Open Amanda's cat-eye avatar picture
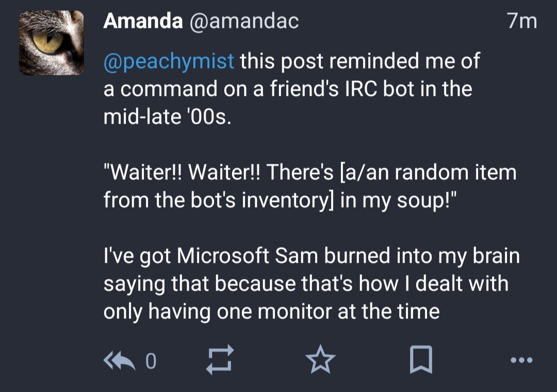Image resolution: width=557 pixels, height=392 pixels. click(52, 43)
